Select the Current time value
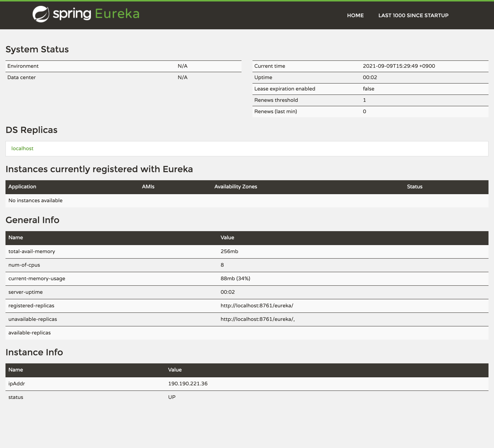494x448 pixels. point(399,66)
